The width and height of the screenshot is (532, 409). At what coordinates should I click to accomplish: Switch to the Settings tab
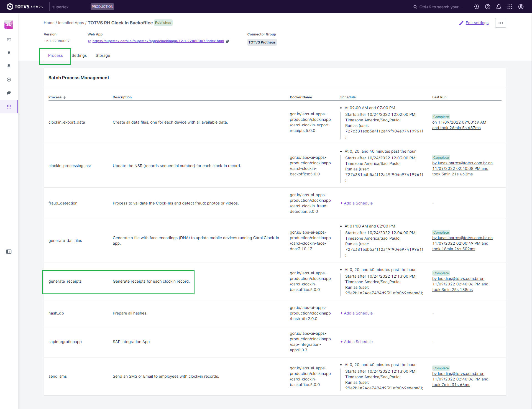pos(79,55)
